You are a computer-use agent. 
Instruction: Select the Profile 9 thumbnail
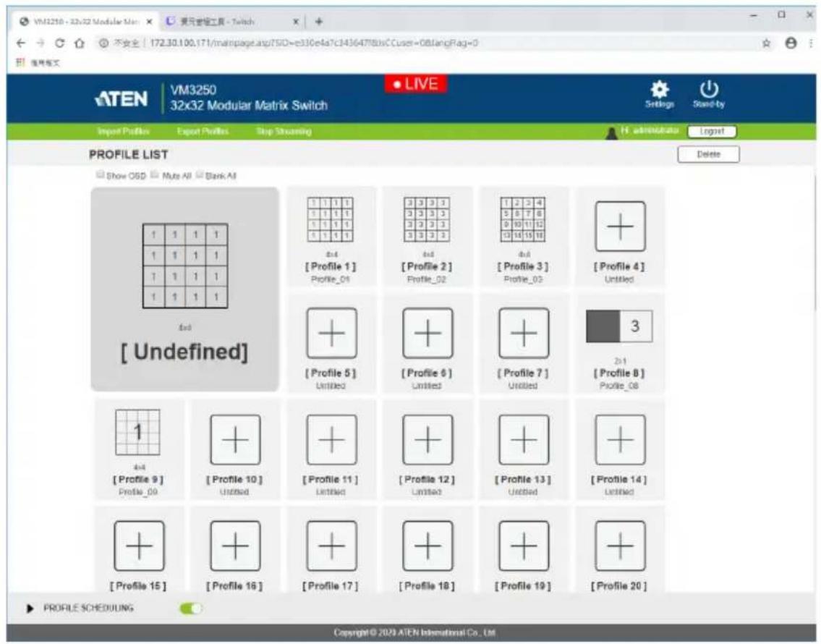tap(137, 433)
